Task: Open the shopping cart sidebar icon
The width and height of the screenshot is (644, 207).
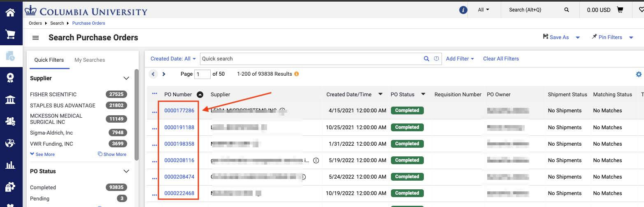Action: pyautogui.click(x=10, y=35)
